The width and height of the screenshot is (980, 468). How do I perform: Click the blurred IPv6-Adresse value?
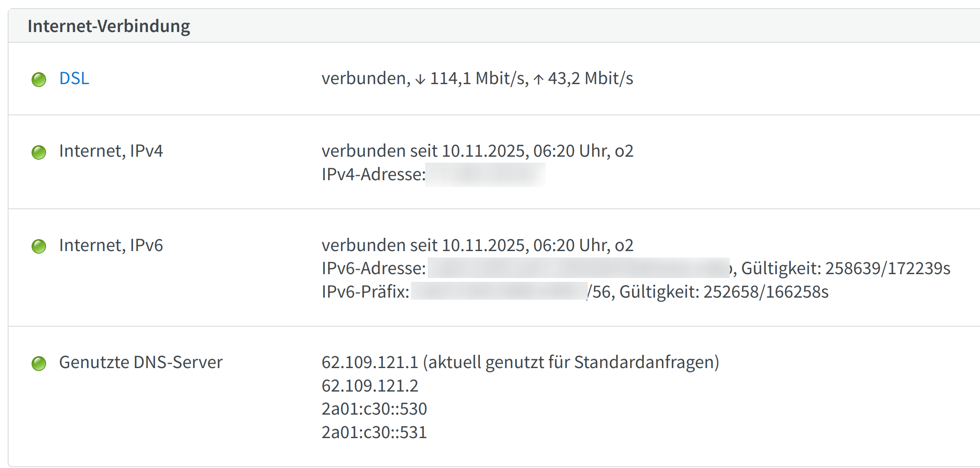pyautogui.click(x=578, y=268)
